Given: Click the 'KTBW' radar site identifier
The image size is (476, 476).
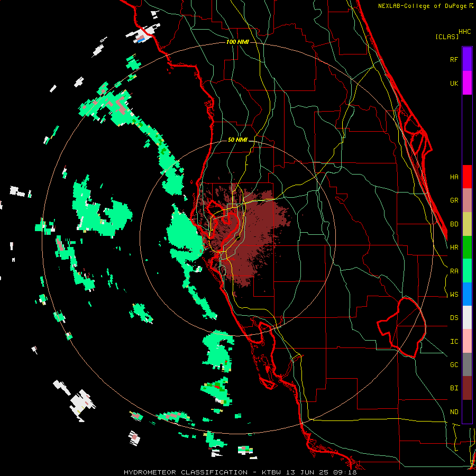Looking at the screenshot, I should tap(271, 472).
